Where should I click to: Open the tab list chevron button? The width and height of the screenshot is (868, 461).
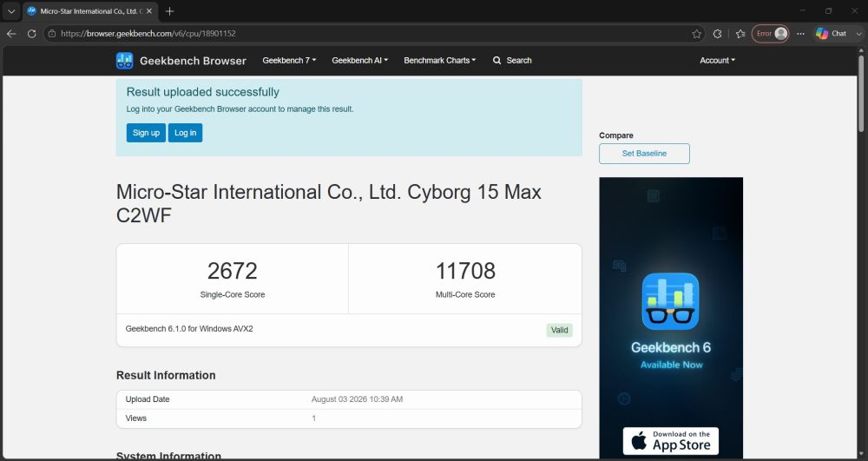click(11, 11)
